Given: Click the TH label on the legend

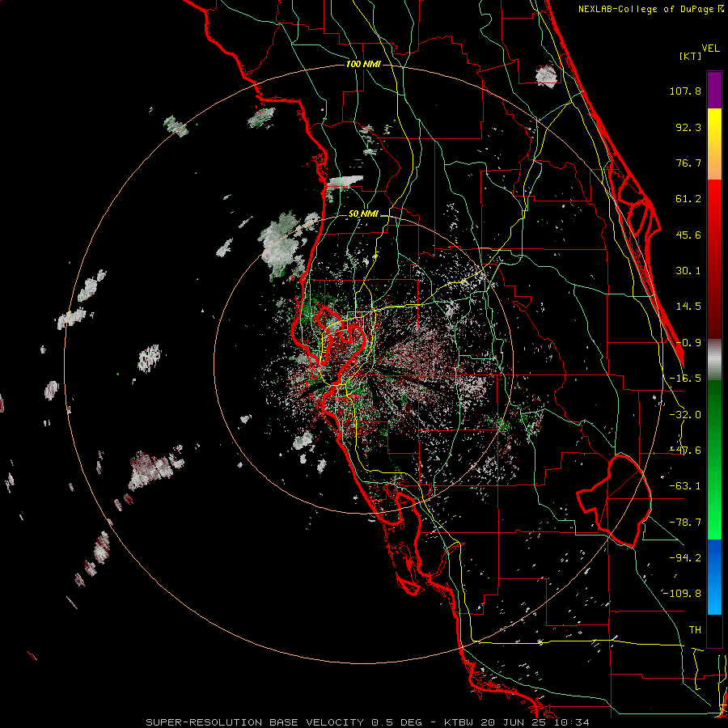Looking at the screenshot, I should point(695,630).
